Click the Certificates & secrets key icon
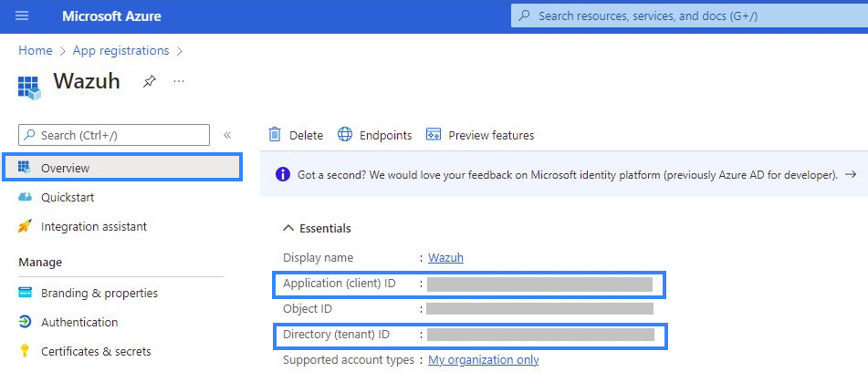Screen dimensions: 868x372 click(x=25, y=351)
